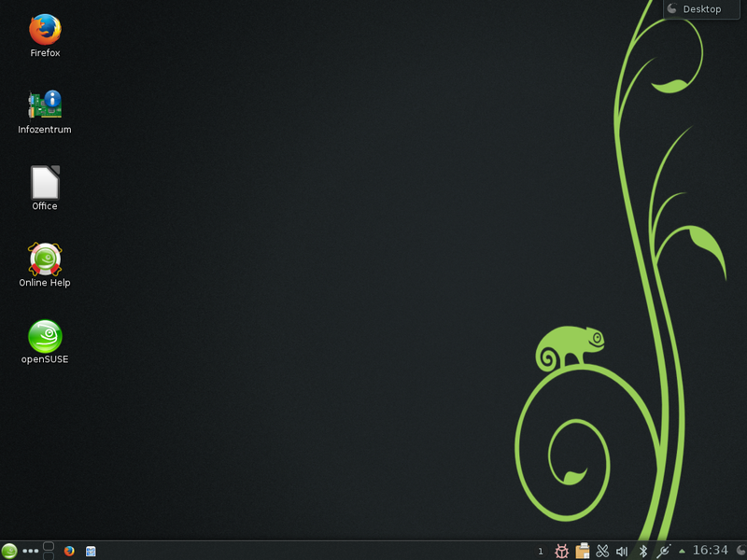
Task: Click the three-dot activities icon in the panel
Action: click(31, 551)
